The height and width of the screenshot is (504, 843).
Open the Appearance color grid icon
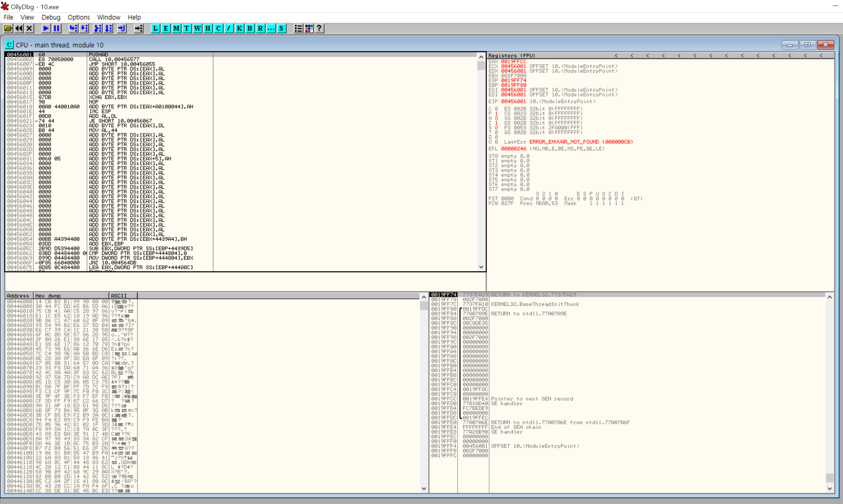[309, 28]
